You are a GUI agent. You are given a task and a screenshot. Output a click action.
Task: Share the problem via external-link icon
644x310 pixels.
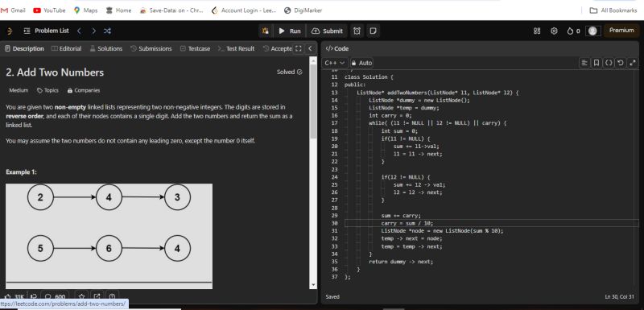[x=97, y=296]
